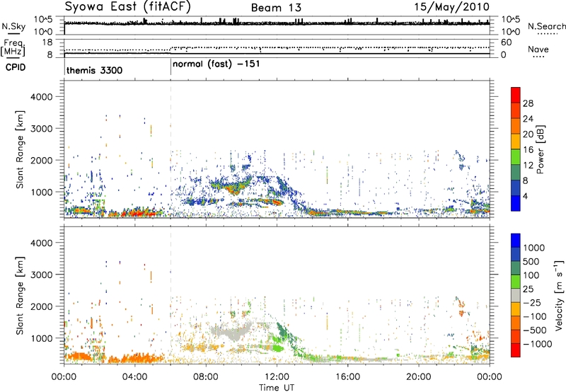Click the red bottom of the velocity colorbar
Viewport: 566px width, 392px height.
coord(516,350)
